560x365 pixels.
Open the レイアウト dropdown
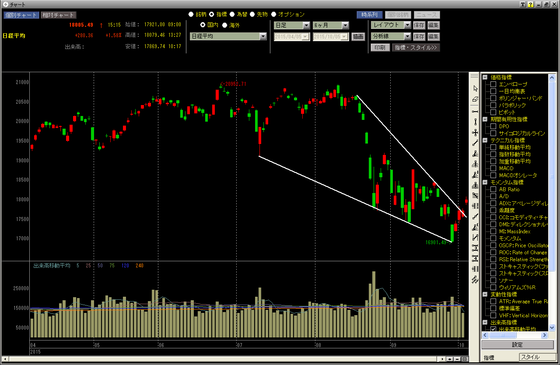[x=407, y=25]
